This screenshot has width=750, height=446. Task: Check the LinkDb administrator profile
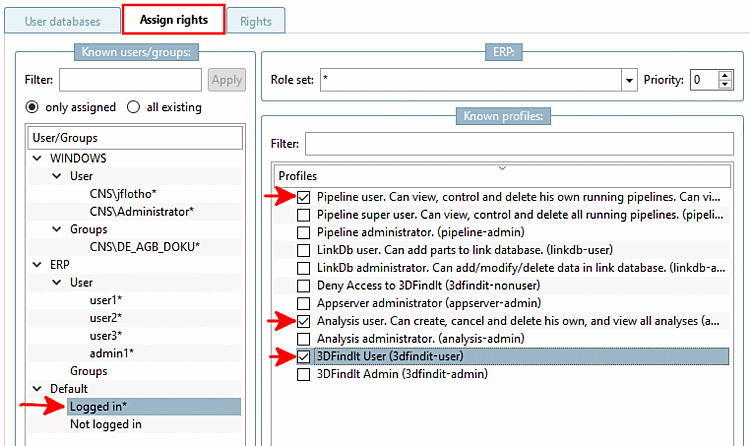pos(304,269)
